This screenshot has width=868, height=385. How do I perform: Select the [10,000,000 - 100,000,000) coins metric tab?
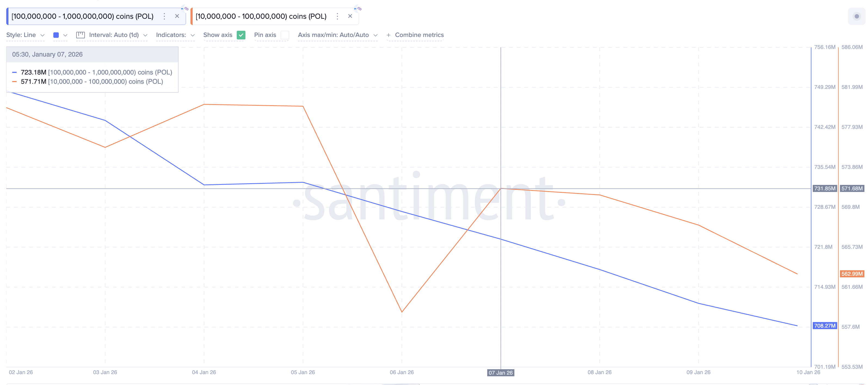pyautogui.click(x=261, y=16)
